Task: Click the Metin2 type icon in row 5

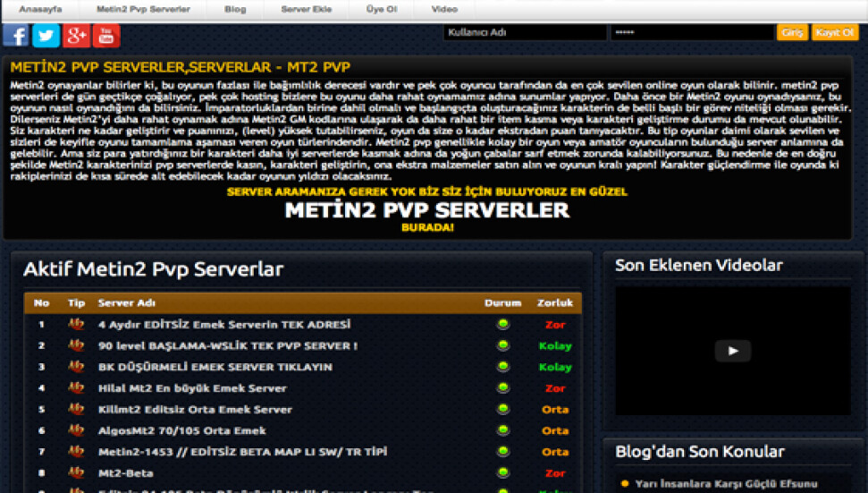Action: click(76, 410)
